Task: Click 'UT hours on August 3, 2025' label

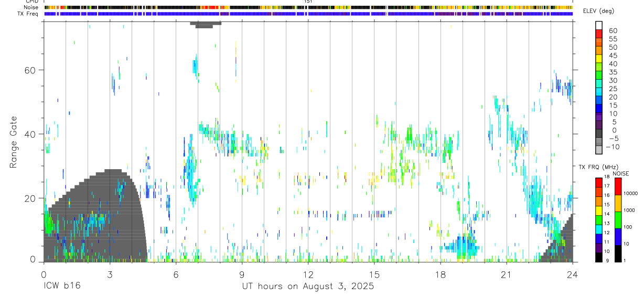Action: [x=308, y=286]
